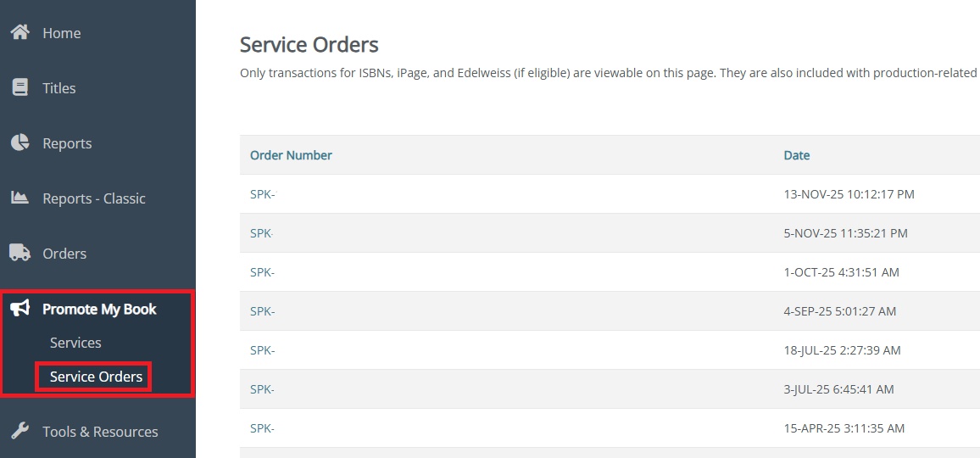The image size is (980, 458).
Task: View the SPK order dated 3-JUL-25
Action: coord(263,389)
